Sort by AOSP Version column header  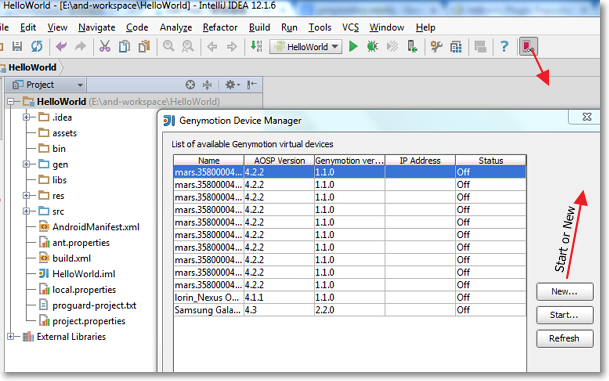(279, 160)
